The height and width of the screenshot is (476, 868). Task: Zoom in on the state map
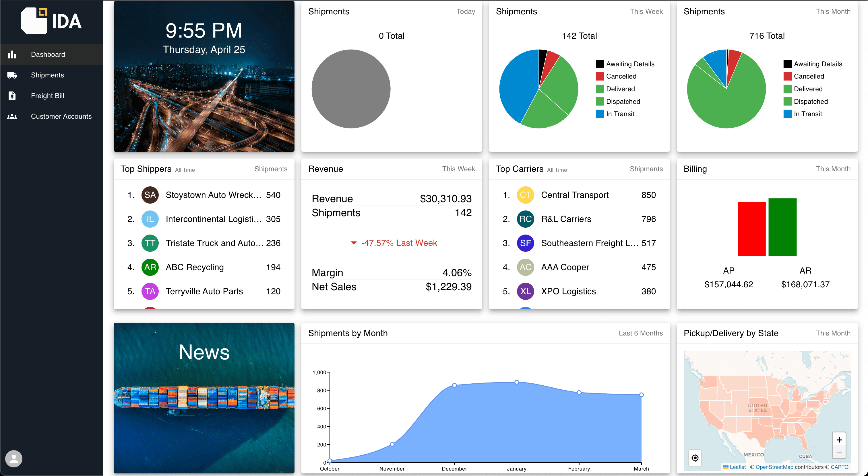[839, 440]
